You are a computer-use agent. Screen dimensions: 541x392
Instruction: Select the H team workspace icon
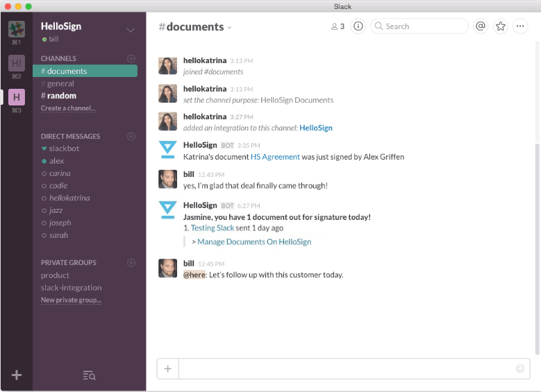click(x=17, y=97)
